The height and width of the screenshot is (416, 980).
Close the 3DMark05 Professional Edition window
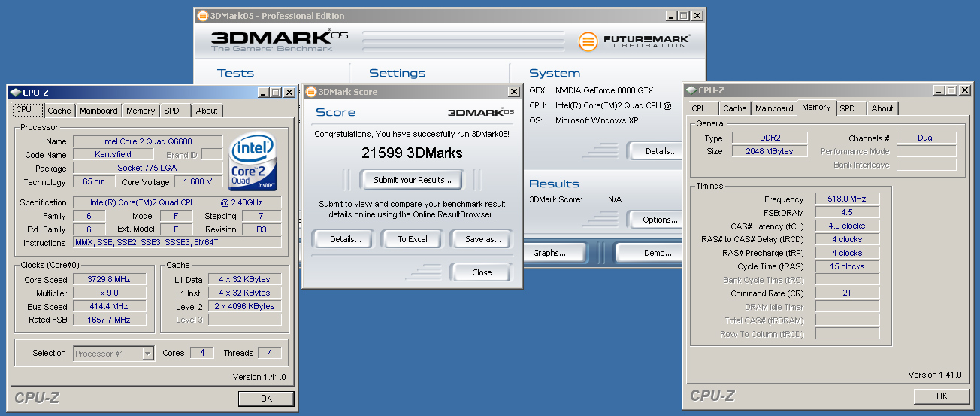697,16
